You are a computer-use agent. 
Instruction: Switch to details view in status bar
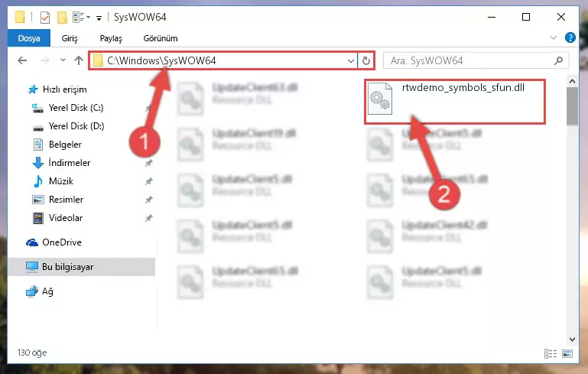click(550, 353)
